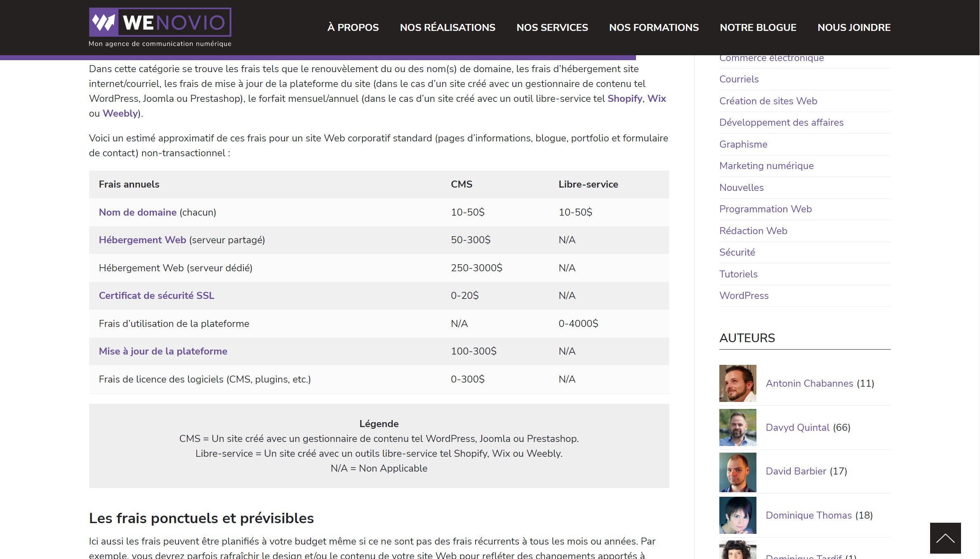Open the À PROPOS menu
This screenshot has width=980, height=559.
tap(353, 28)
